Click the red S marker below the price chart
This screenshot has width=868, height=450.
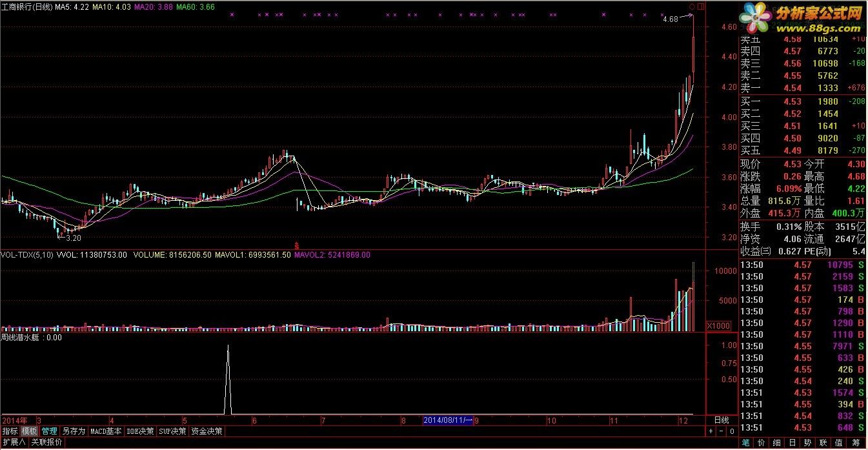click(296, 246)
